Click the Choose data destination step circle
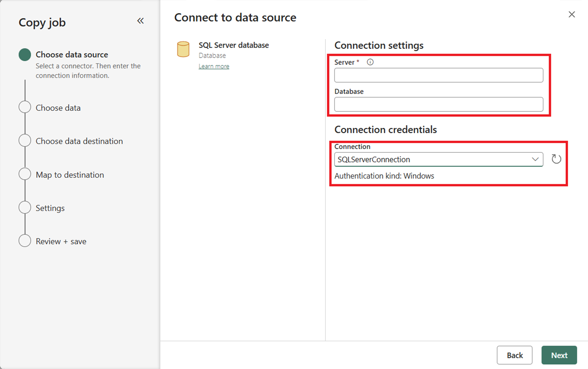 coord(25,141)
